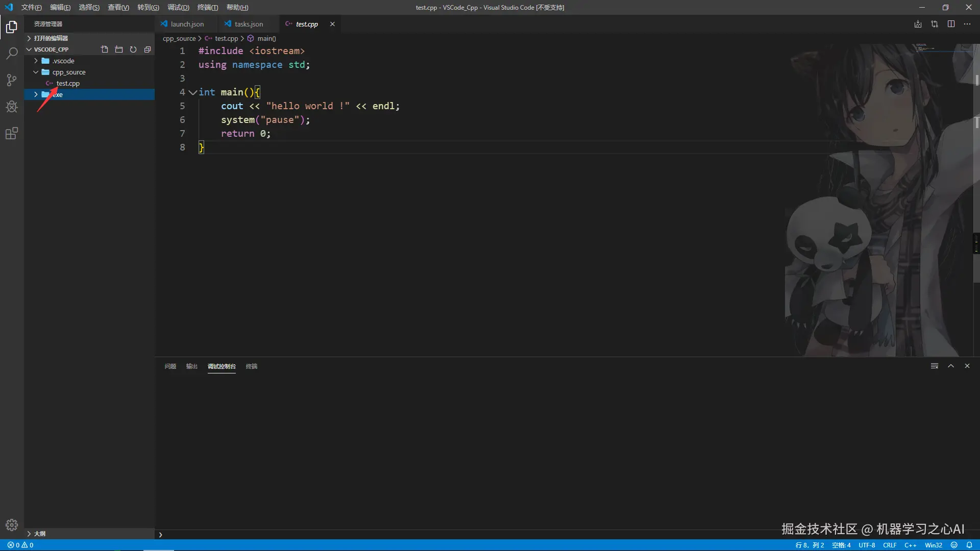Click the New Folder icon in explorer

(119, 49)
